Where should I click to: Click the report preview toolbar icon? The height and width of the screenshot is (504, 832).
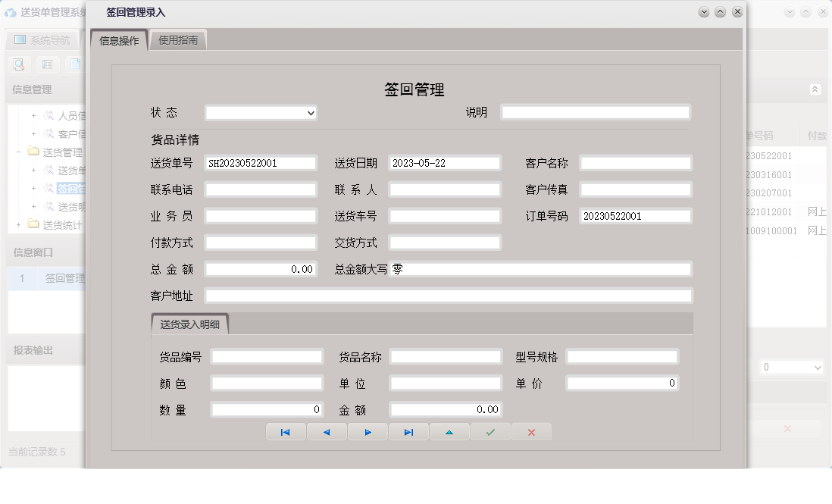pyautogui.click(x=47, y=64)
